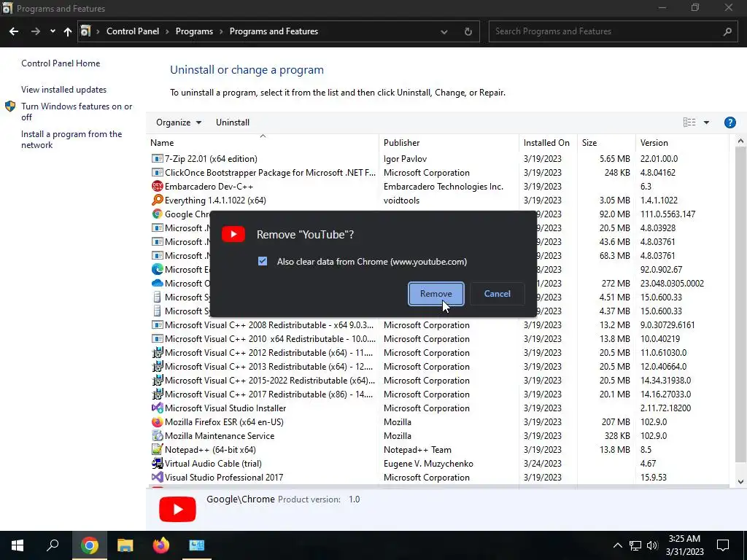Click the list scrollbar up arrow
The image size is (747, 560).
coord(740,141)
